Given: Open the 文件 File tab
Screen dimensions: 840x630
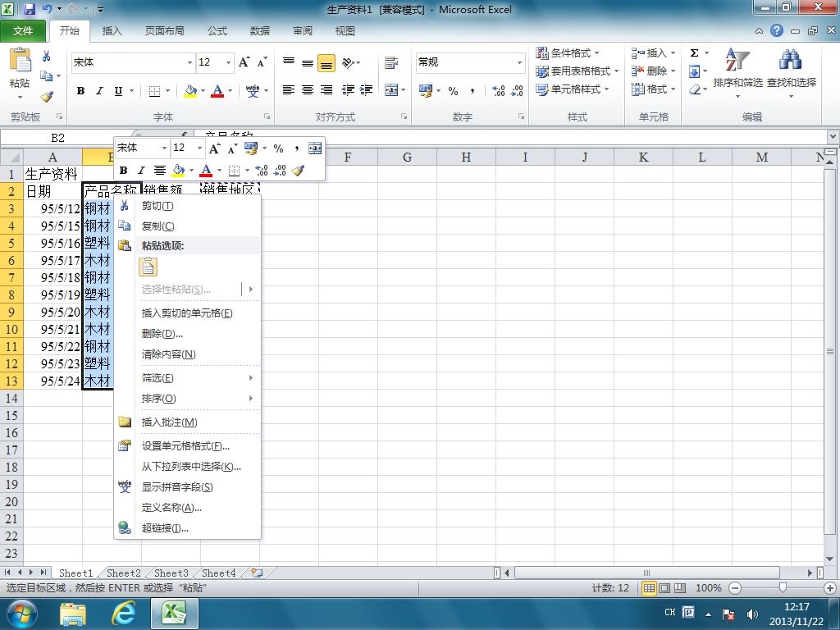Looking at the screenshot, I should coord(23,31).
